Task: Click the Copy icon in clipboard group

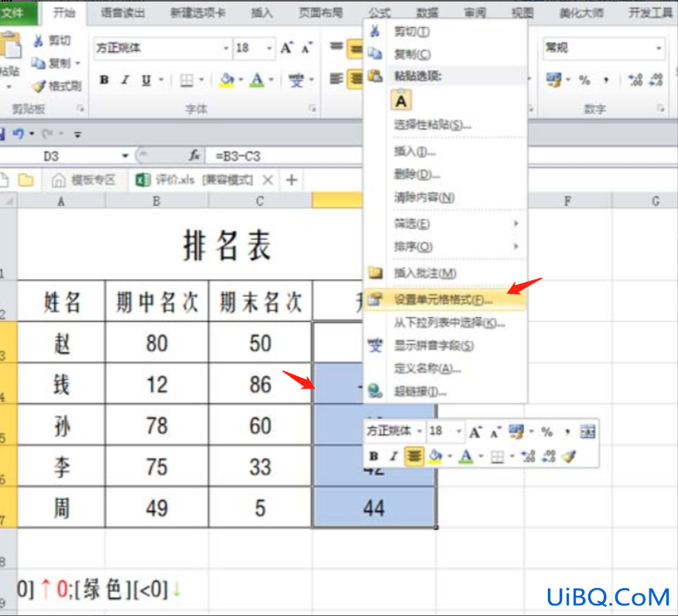Action: [x=39, y=63]
